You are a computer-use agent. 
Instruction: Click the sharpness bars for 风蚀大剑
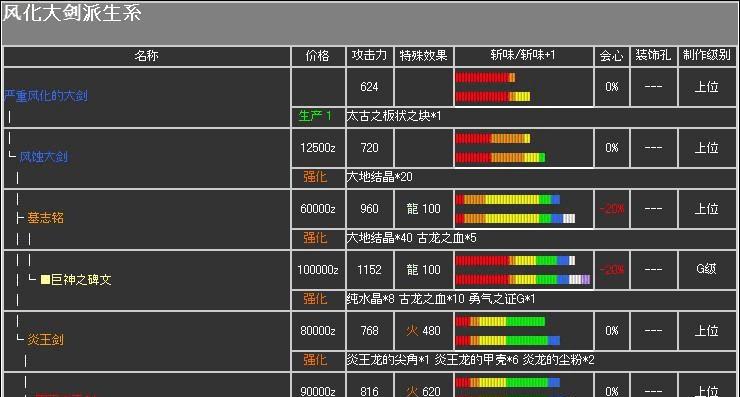click(500, 148)
